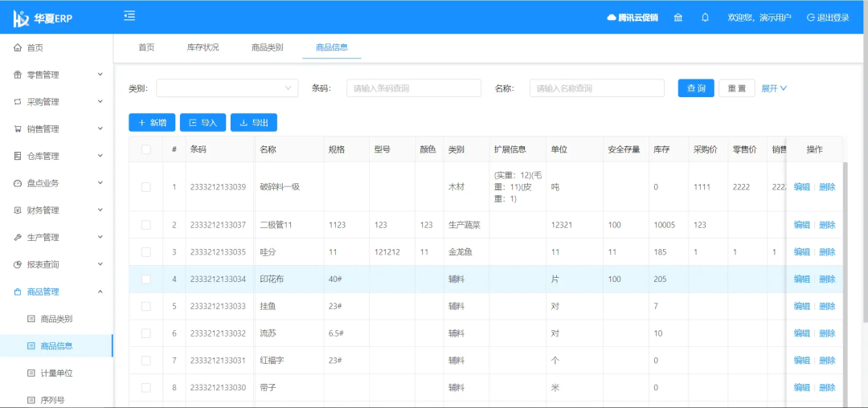Click 删除 for row 带子
This screenshot has width=868, height=408.
pyautogui.click(x=827, y=388)
